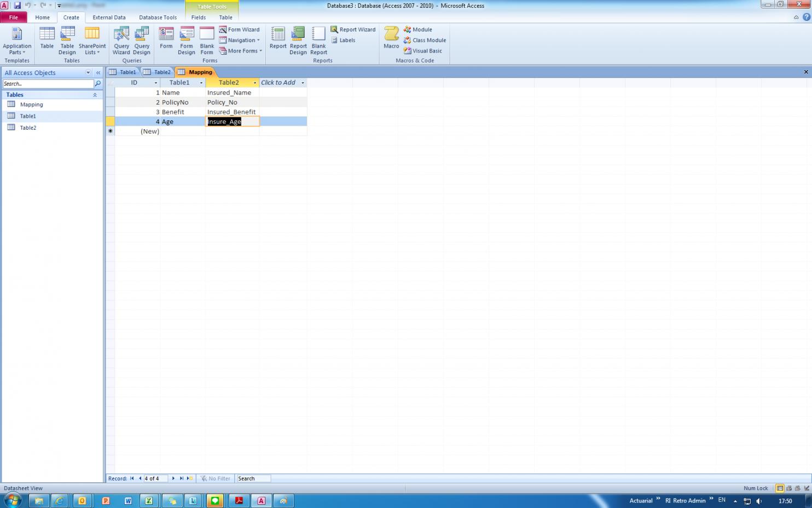Close the Mapping document window
812x508 pixels.
point(806,72)
